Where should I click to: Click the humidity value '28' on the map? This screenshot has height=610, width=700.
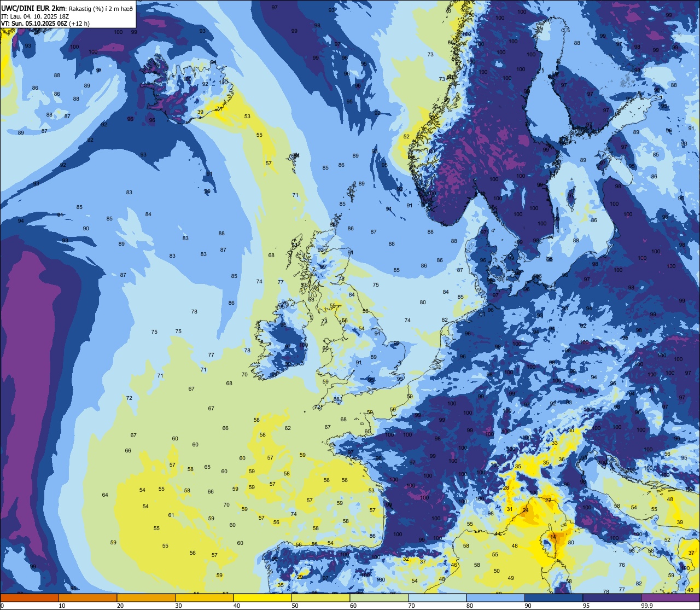click(x=506, y=488)
